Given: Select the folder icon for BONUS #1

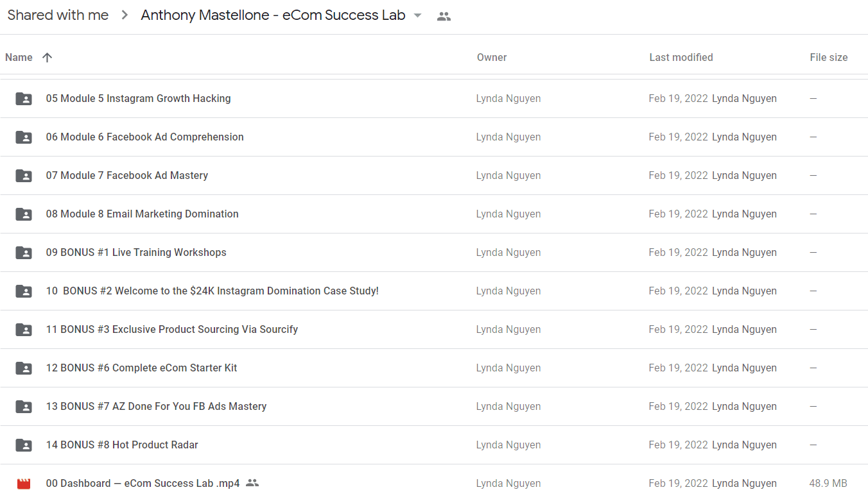Looking at the screenshot, I should [24, 253].
